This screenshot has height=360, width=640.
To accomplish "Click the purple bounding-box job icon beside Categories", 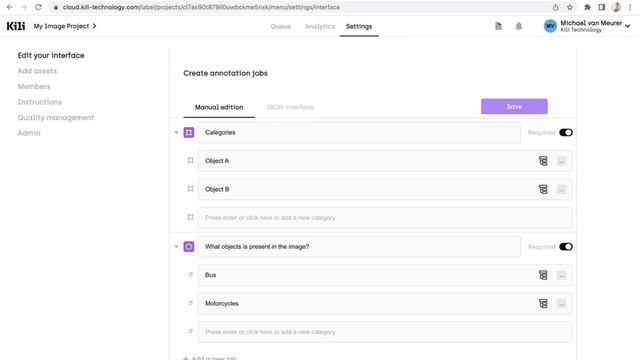I will pyautogui.click(x=189, y=132).
